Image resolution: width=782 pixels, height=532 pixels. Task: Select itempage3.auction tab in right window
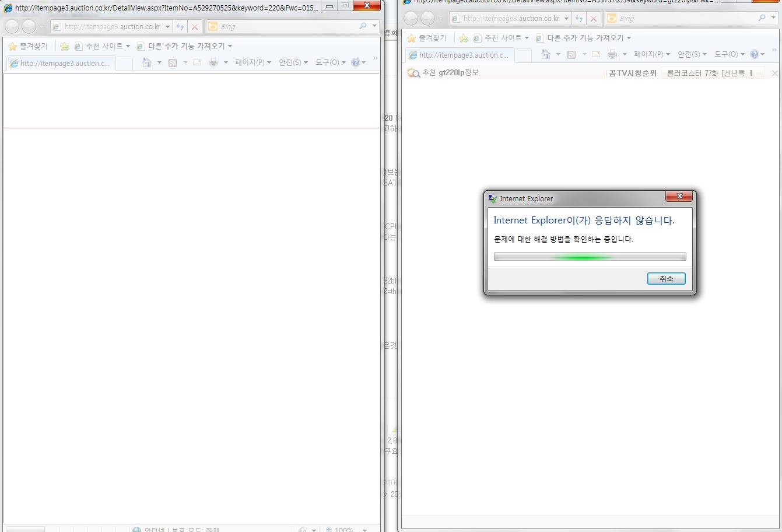(459, 55)
